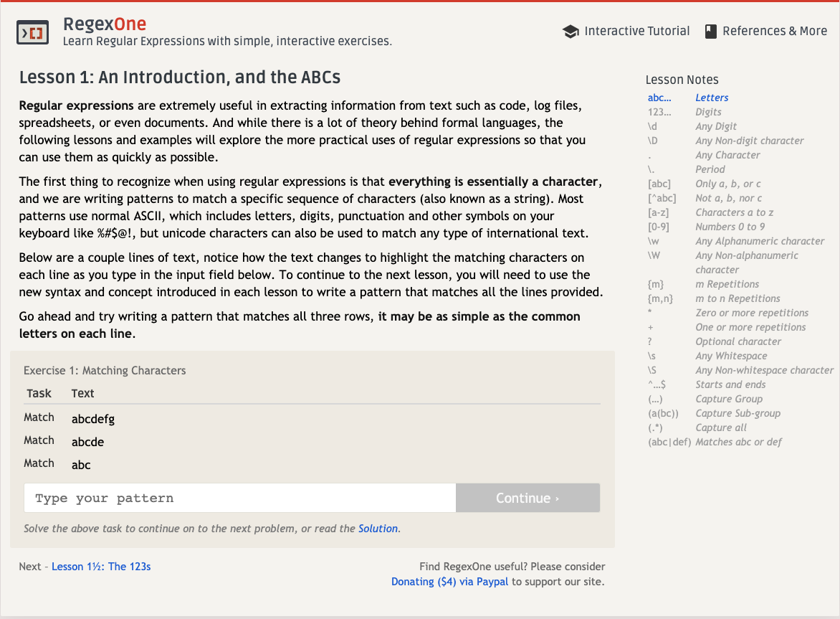Click Not a, b, nor c note

tap(729, 198)
